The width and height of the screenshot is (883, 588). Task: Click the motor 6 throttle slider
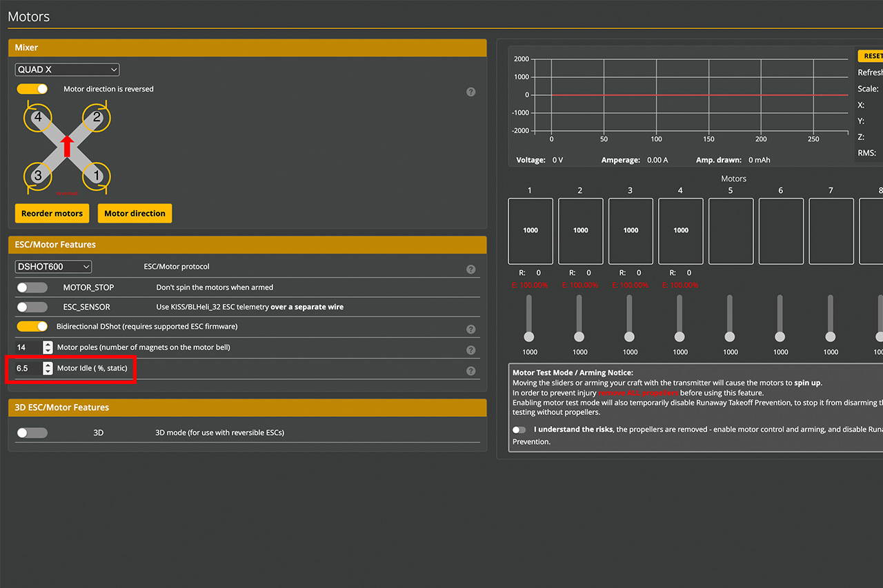coord(780,318)
